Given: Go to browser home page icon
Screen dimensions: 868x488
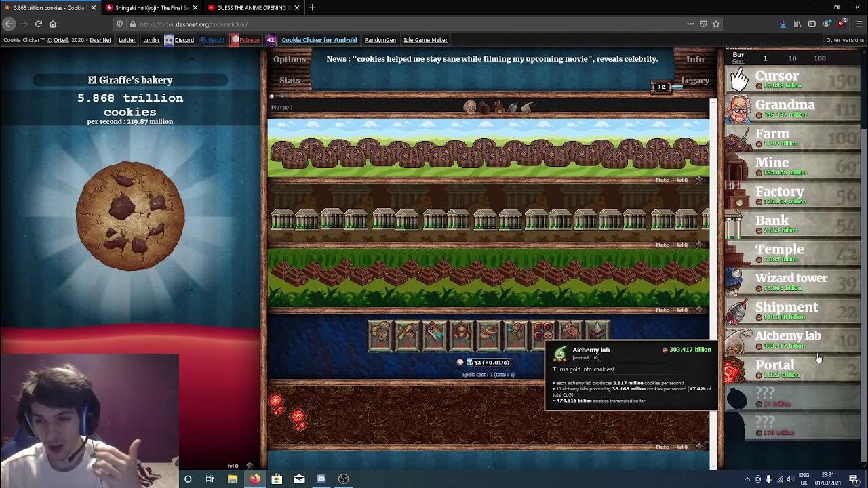Looking at the screenshot, I should coord(53,24).
